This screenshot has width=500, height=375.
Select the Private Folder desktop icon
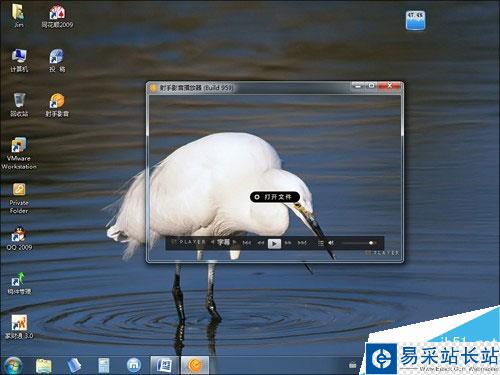19,198
